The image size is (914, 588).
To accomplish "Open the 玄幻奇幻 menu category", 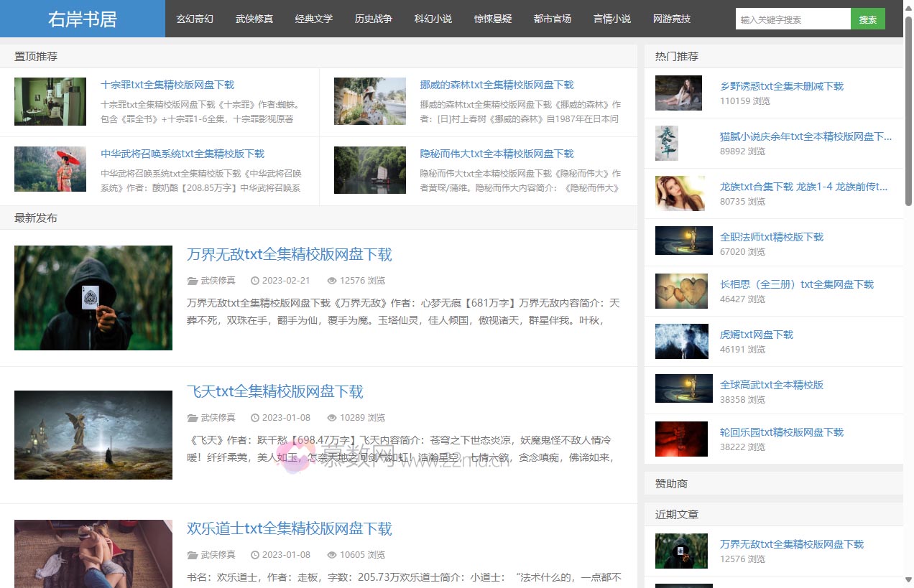I will tap(195, 19).
